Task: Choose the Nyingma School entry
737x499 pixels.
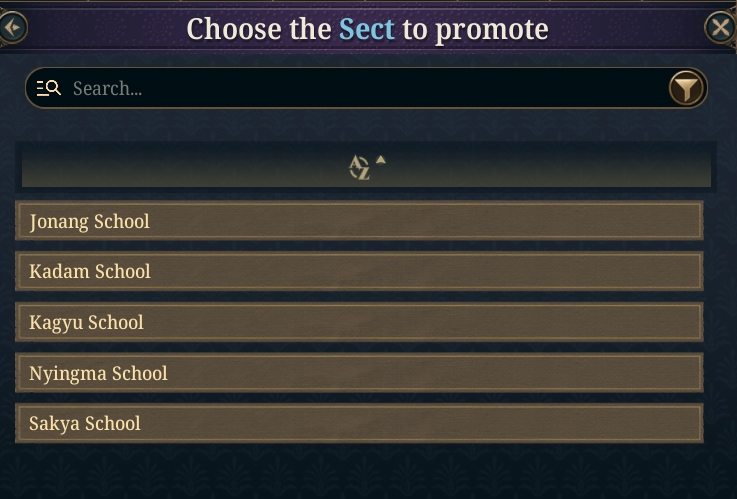Action: [360, 373]
